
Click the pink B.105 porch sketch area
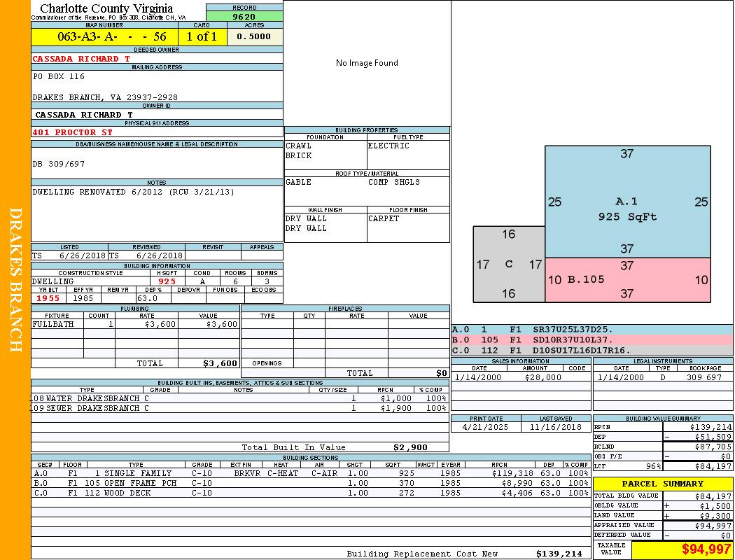pyautogui.click(x=628, y=280)
